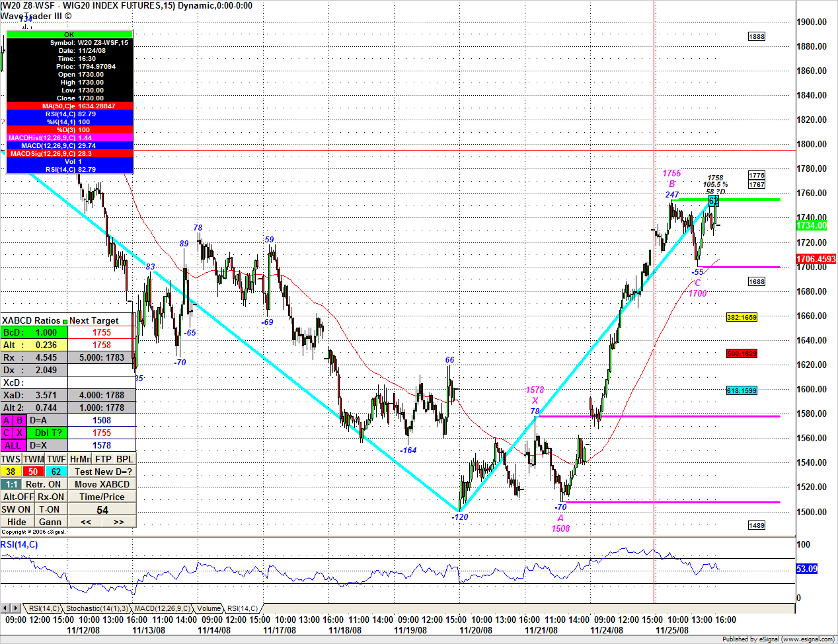Click the D=X label cell

48,445
